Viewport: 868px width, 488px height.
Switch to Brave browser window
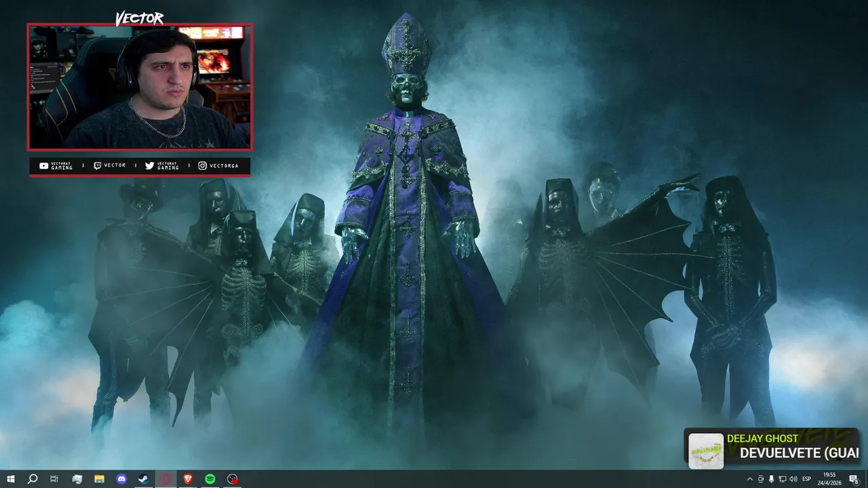[188, 479]
